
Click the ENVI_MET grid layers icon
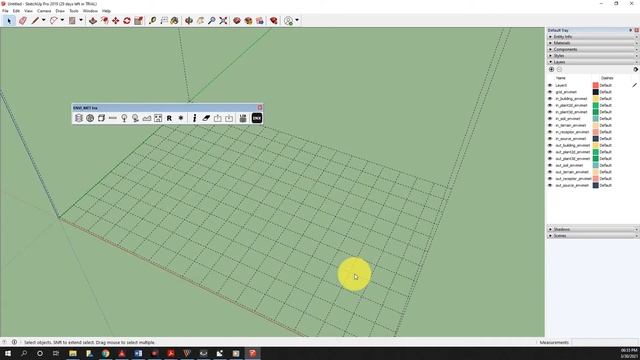click(x=79, y=118)
